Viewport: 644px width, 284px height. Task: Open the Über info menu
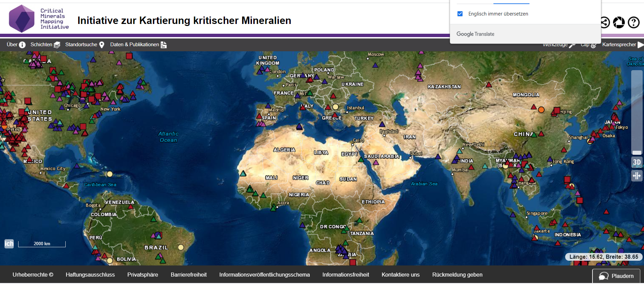16,45
